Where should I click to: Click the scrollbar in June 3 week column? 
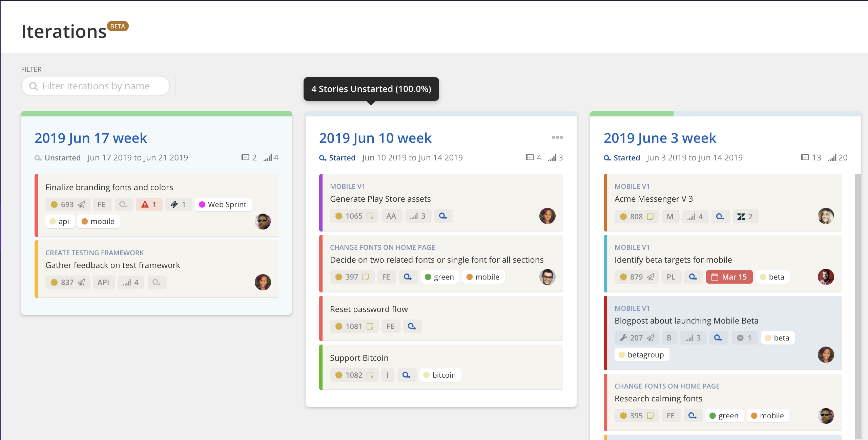click(858, 306)
